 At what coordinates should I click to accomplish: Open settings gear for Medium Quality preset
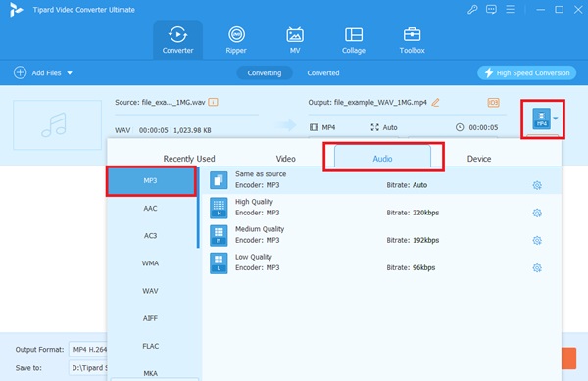pyautogui.click(x=537, y=241)
